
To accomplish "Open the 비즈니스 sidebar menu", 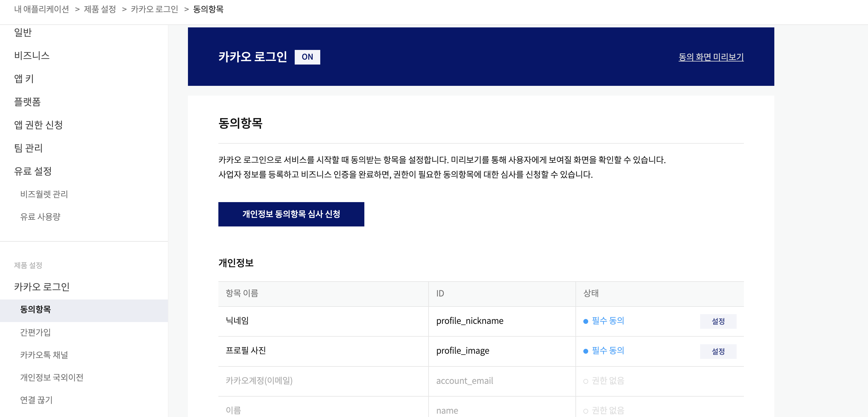I will [x=32, y=55].
